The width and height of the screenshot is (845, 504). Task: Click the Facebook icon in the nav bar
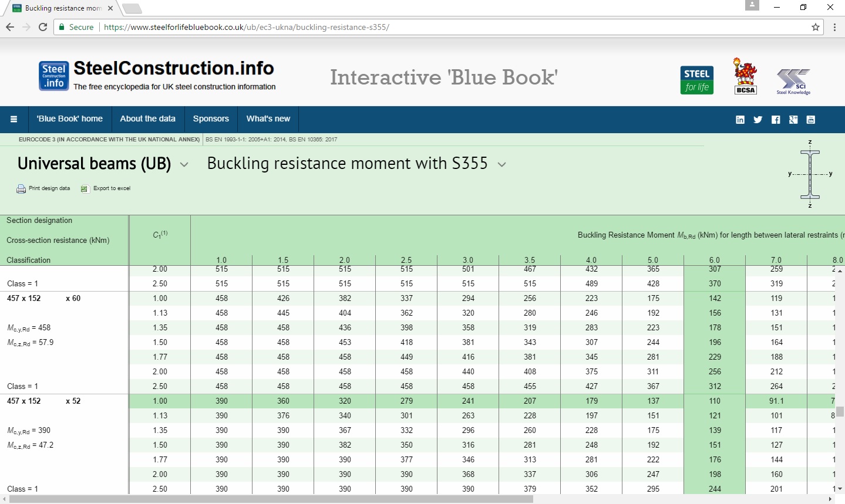[x=775, y=119]
